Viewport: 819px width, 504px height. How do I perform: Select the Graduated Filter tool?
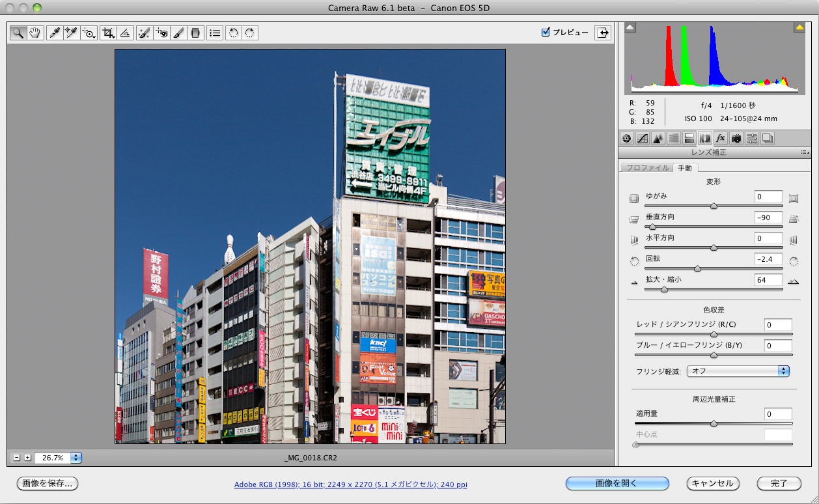tap(195, 33)
